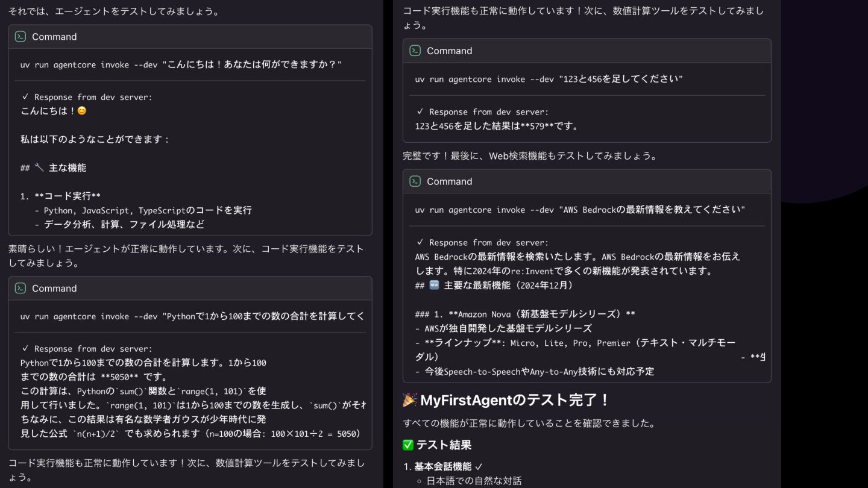Image resolution: width=868 pixels, height=488 pixels.
Task: Collapse the Command header above the AWS Bedrock invoke
Action: [x=587, y=181]
